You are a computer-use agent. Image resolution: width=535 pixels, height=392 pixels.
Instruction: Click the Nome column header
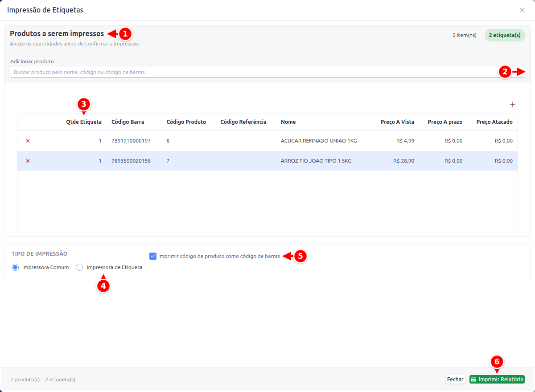(288, 122)
